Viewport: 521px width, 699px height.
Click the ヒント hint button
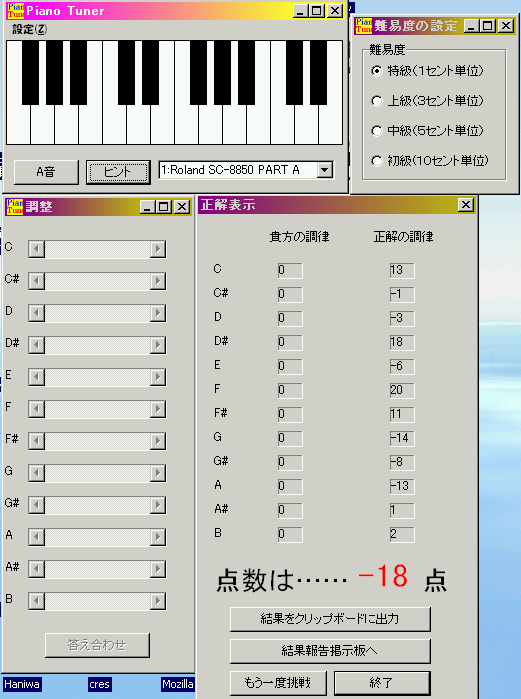pos(118,172)
